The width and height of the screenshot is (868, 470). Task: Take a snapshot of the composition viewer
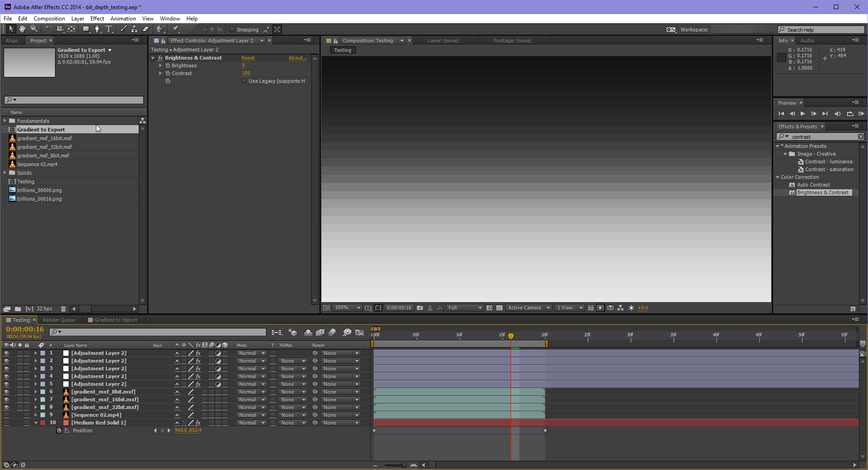(421, 308)
